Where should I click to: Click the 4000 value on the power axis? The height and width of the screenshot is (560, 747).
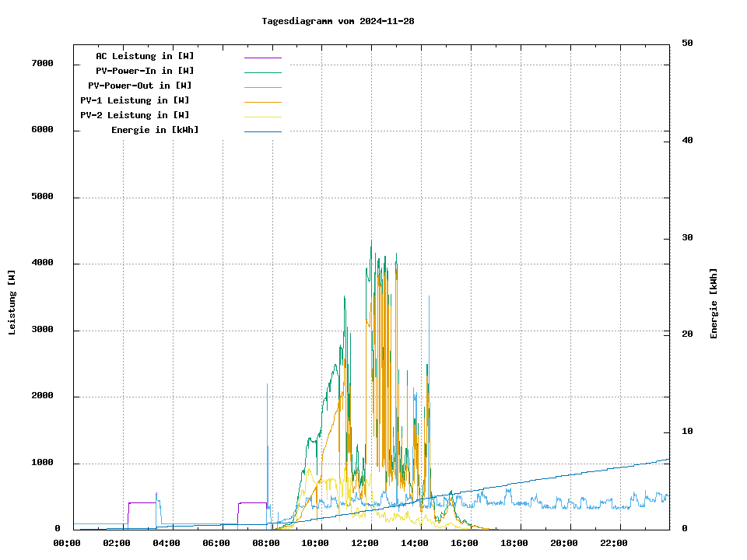(41, 263)
